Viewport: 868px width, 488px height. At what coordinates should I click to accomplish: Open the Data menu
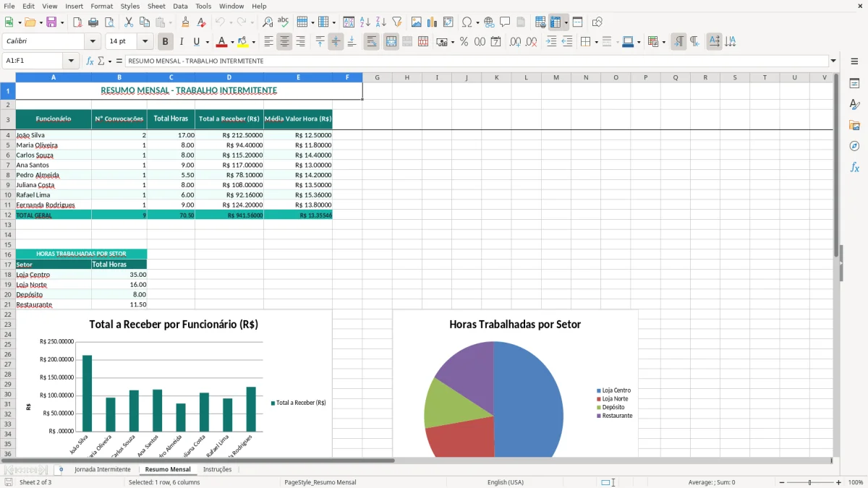pyautogui.click(x=180, y=6)
